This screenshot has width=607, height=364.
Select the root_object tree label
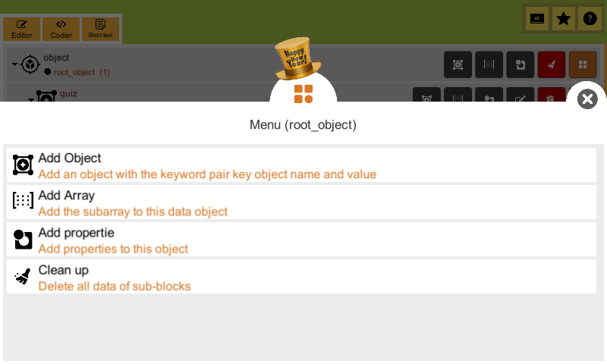click(74, 72)
